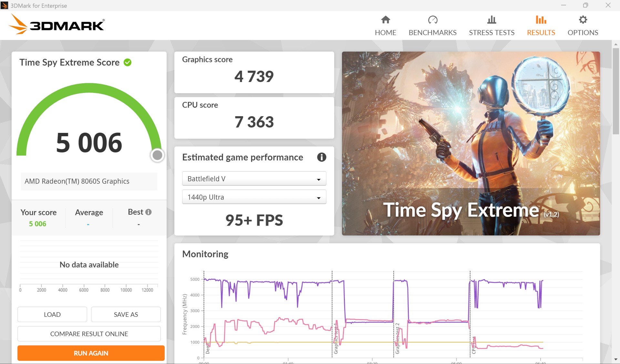
Task: Click the vertical scrollbar down arrow
Action: (615, 359)
